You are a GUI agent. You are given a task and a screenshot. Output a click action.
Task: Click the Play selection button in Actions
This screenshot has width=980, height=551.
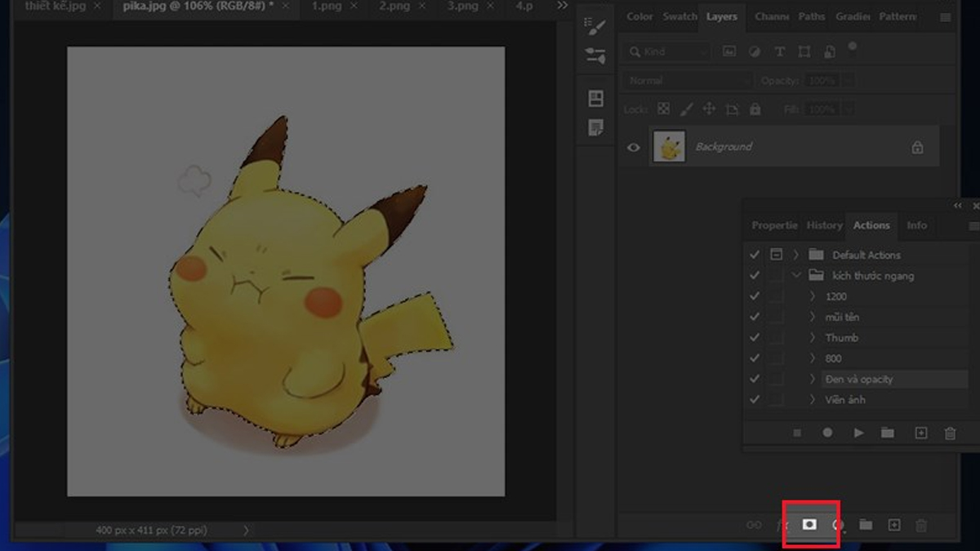[x=858, y=433]
